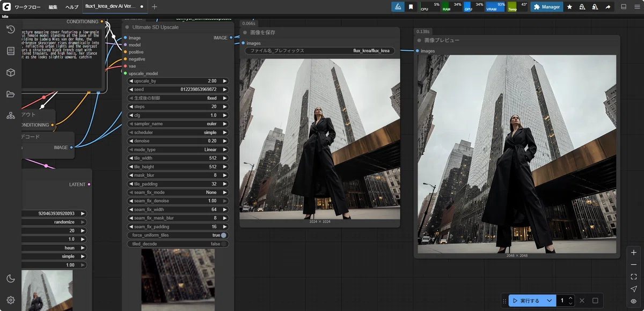This screenshot has width=644, height=311.
Task: Click the IMAGE output port of Upscale node
Action: [231, 38]
